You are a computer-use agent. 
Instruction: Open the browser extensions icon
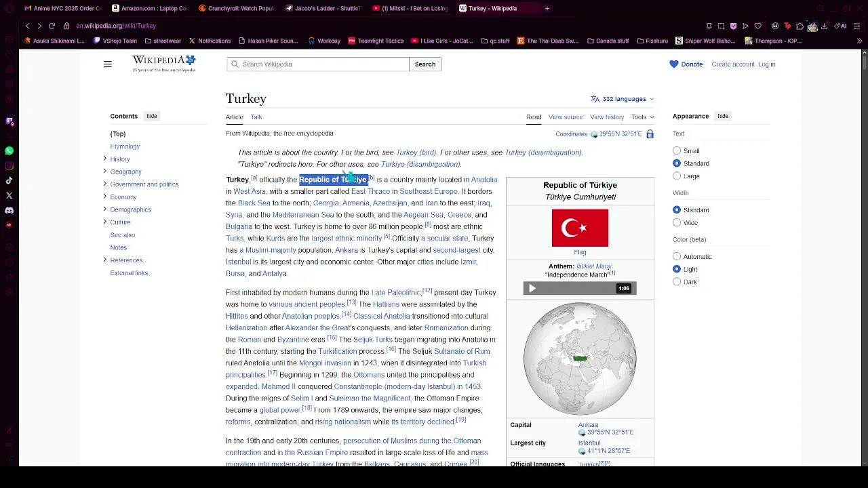pos(800,26)
